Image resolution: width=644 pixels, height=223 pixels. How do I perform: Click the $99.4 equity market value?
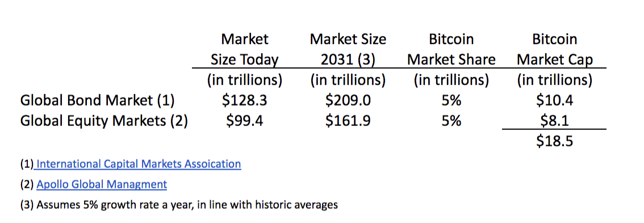pyautogui.click(x=244, y=121)
